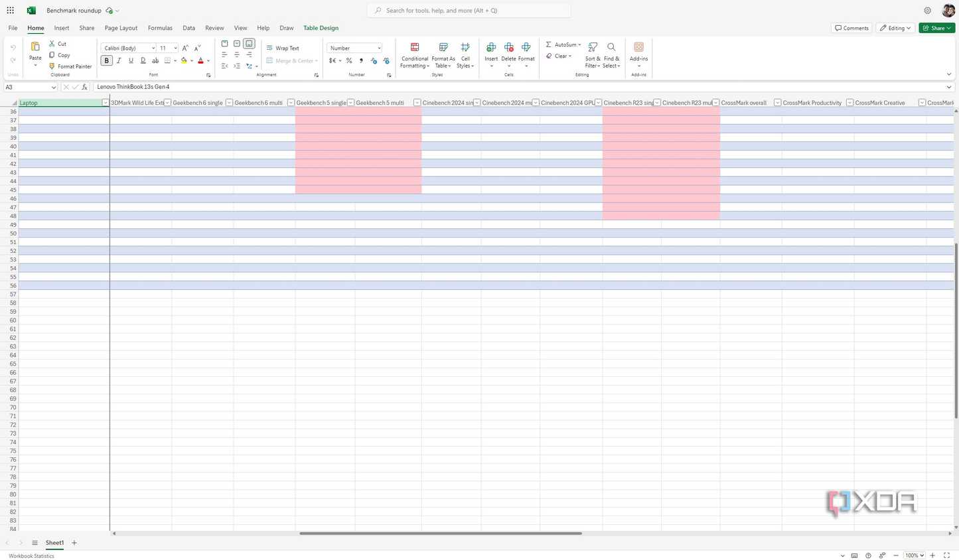Open the Comments pane
The image size is (959, 560).
point(851,28)
